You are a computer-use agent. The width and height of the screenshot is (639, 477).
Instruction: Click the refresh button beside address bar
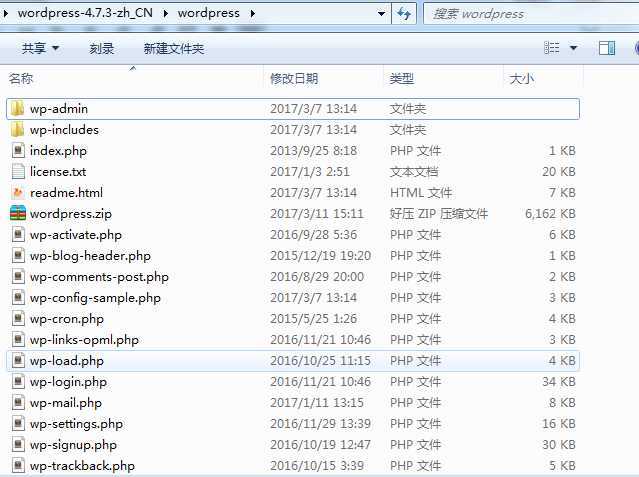(404, 13)
